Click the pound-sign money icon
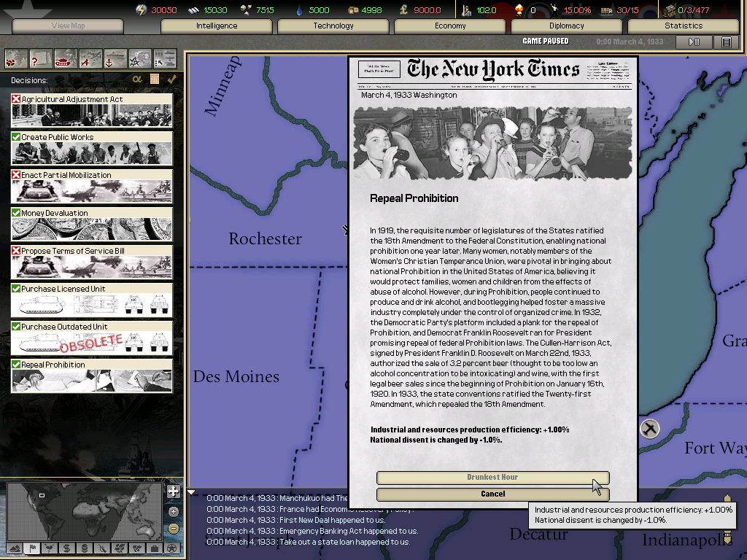The width and height of the screenshot is (747, 560). point(403,10)
